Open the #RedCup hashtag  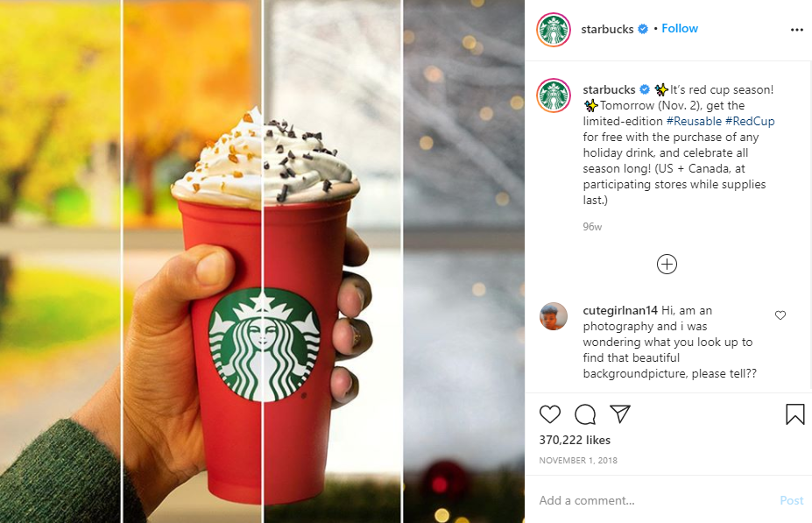(750, 121)
